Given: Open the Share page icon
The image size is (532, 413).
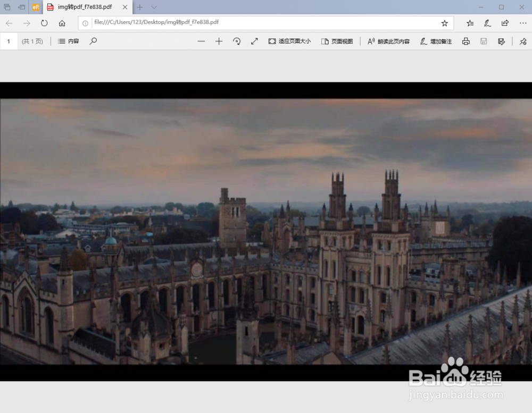Looking at the screenshot, I should (x=505, y=23).
